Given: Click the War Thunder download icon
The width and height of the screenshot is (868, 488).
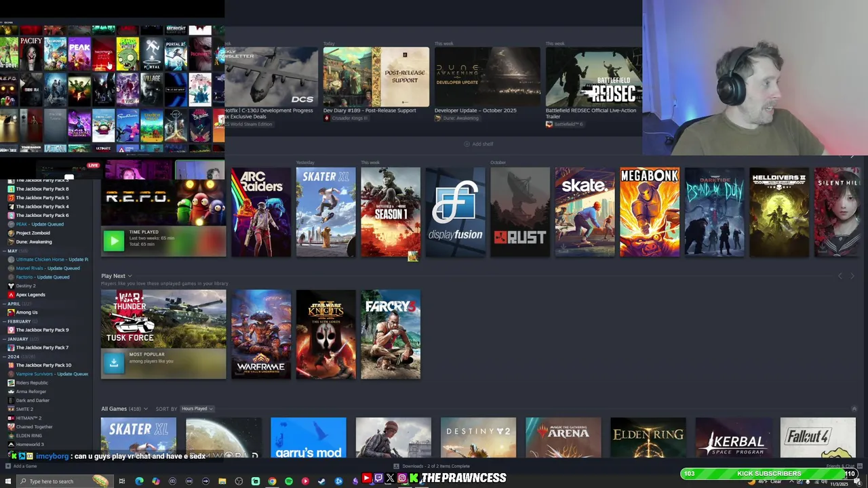Looking at the screenshot, I should (114, 363).
